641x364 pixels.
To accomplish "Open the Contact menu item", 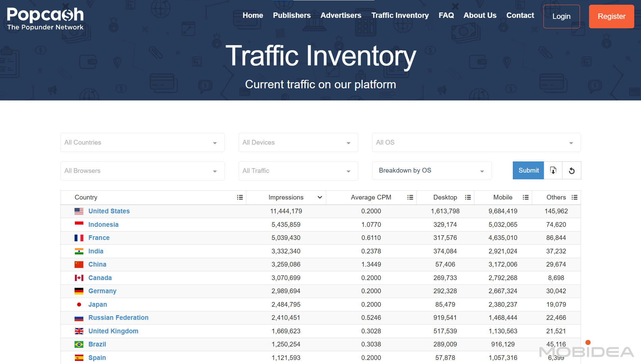I will 520,15.
